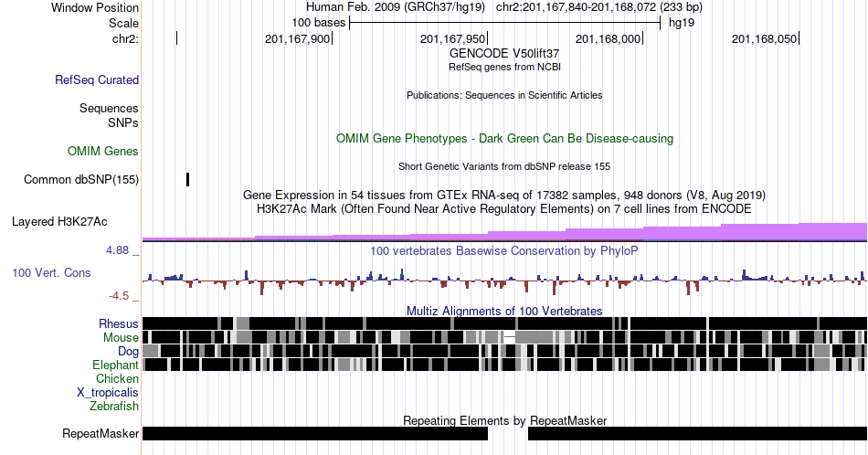Select the Layered H3K27Ac label

(59, 221)
